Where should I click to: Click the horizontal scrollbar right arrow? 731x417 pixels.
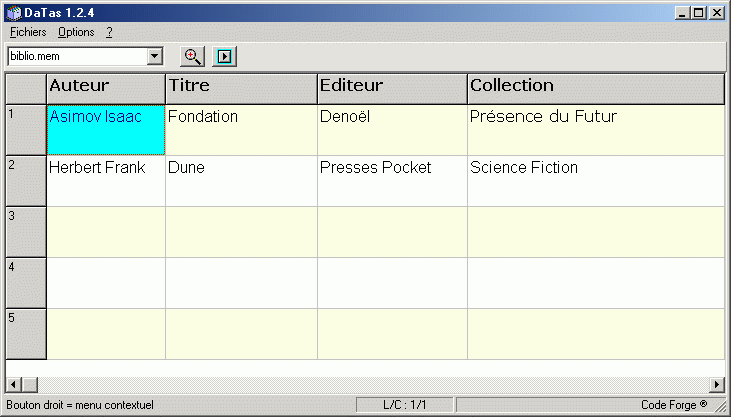(716, 385)
